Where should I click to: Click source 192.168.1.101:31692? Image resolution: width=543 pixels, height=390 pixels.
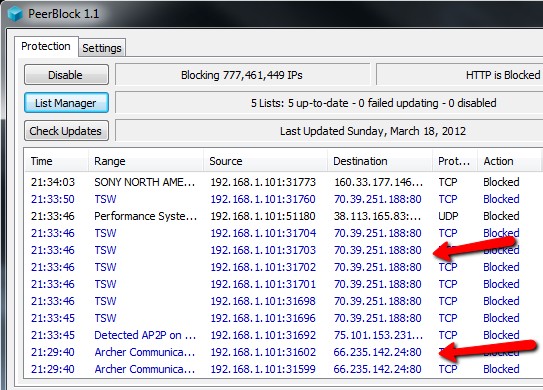tap(263, 335)
